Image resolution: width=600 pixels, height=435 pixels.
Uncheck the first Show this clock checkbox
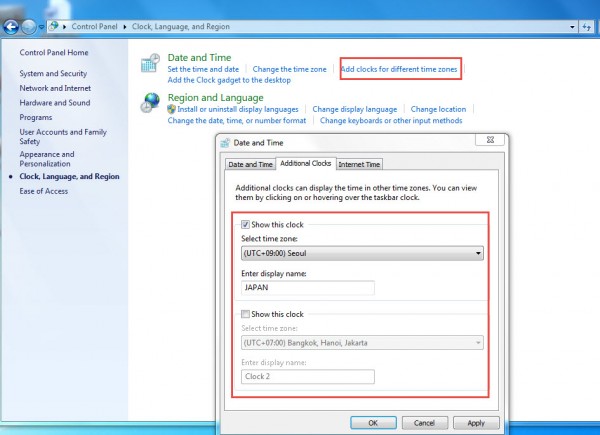click(x=245, y=225)
